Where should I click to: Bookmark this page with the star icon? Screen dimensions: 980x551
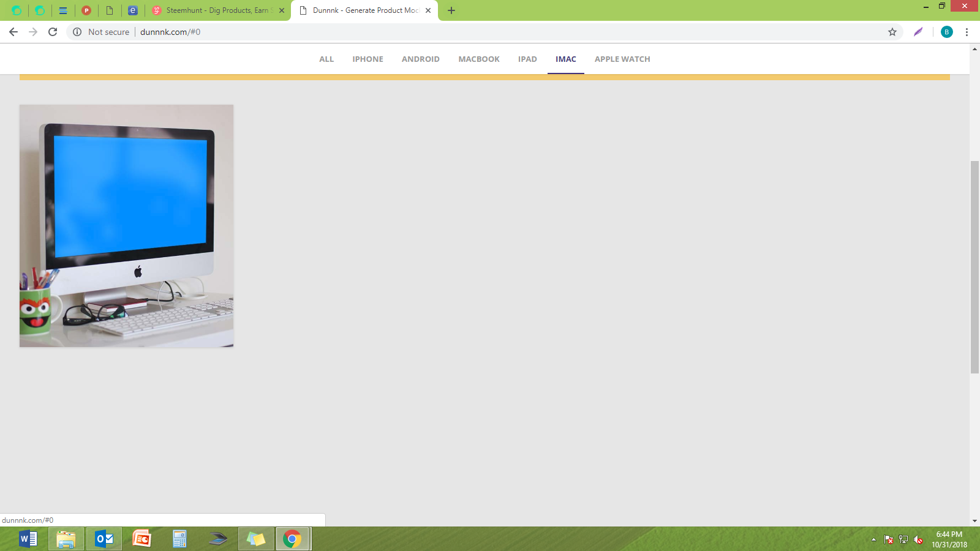tap(892, 32)
